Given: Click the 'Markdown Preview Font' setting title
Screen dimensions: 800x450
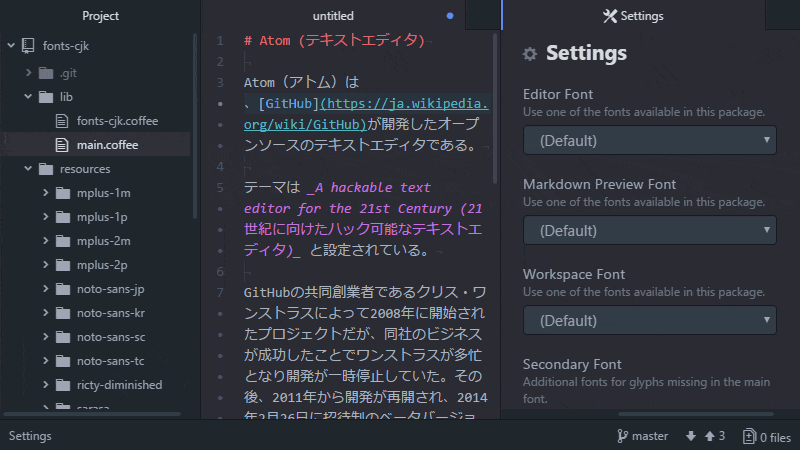Looking at the screenshot, I should [x=599, y=184].
